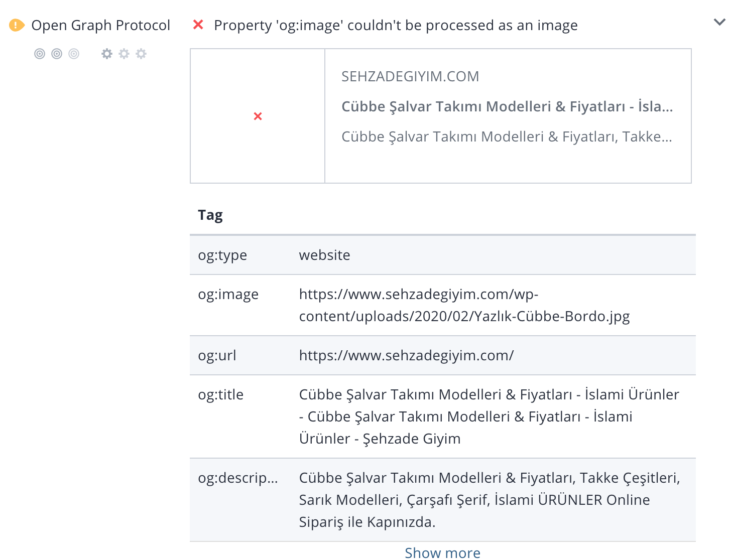The image size is (729, 560).
Task: Collapse section with top-right chevron
Action: coord(719,22)
